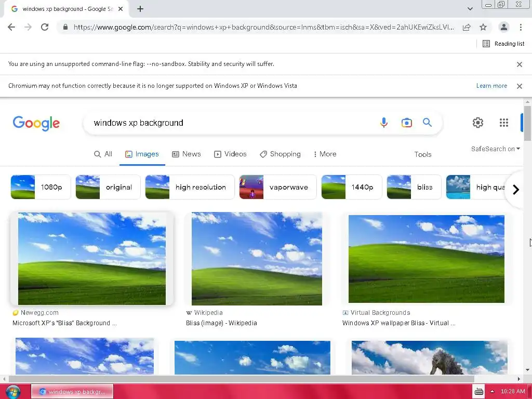
Task: Open the SafeSearch on dropdown
Action: tap(495, 149)
